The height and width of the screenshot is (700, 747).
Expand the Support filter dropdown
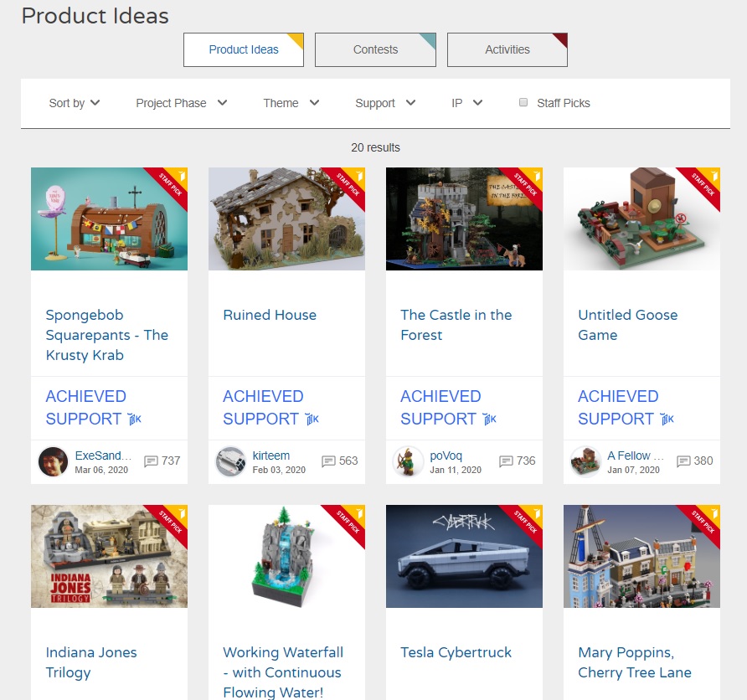[x=385, y=103]
